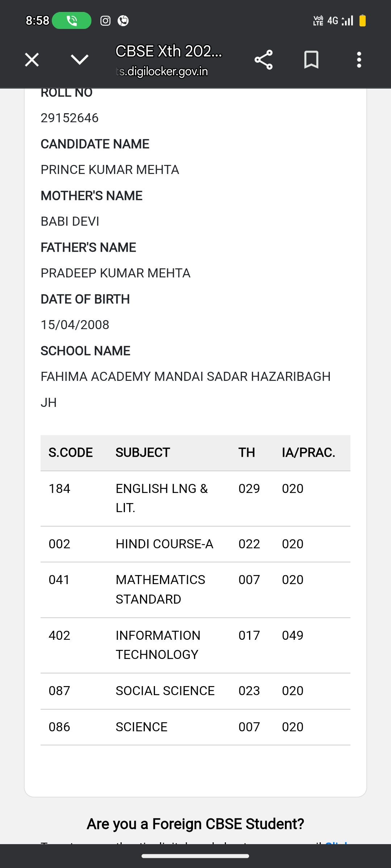391x868 pixels.
Task: Tap the bottom navigation gesture handle
Action: pos(195,856)
